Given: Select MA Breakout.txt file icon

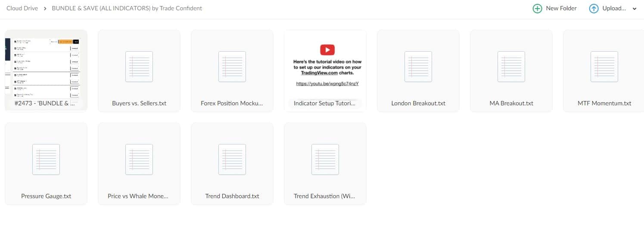Looking at the screenshot, I should [511, 67].
